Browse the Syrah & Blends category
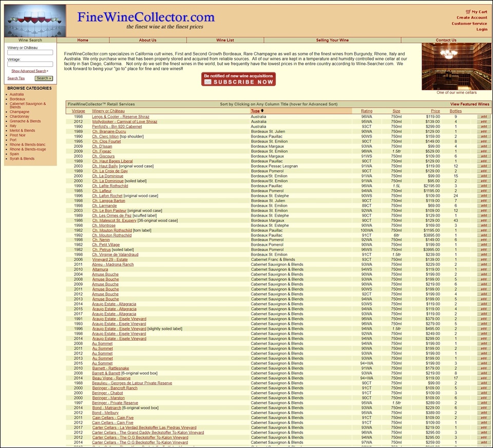 point(22,159)
